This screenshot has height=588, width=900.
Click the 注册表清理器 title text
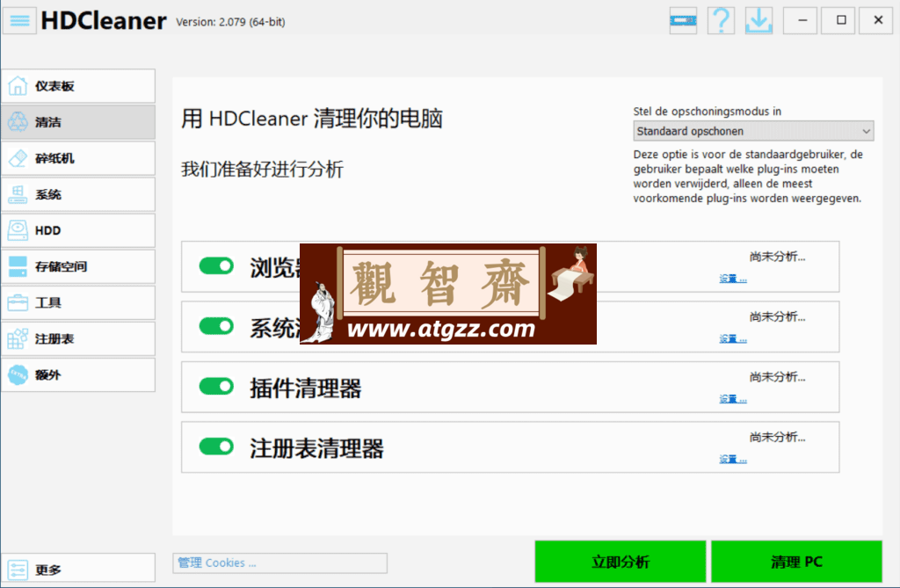pos(316,448)
